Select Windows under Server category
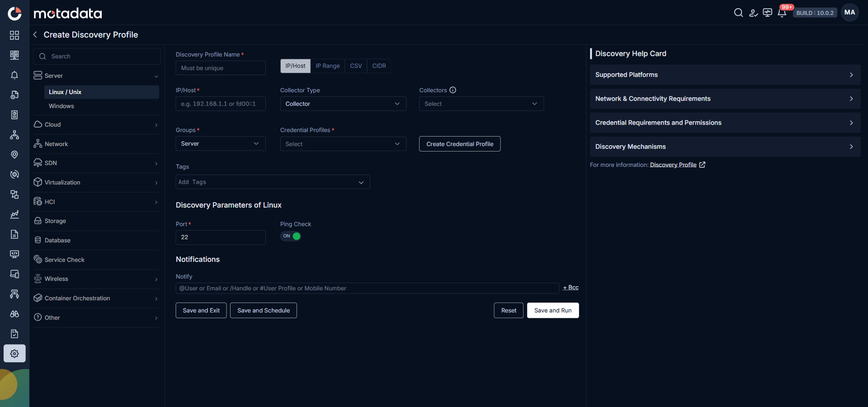Screen dimensions: 868x407 click(x=61, y=106)
